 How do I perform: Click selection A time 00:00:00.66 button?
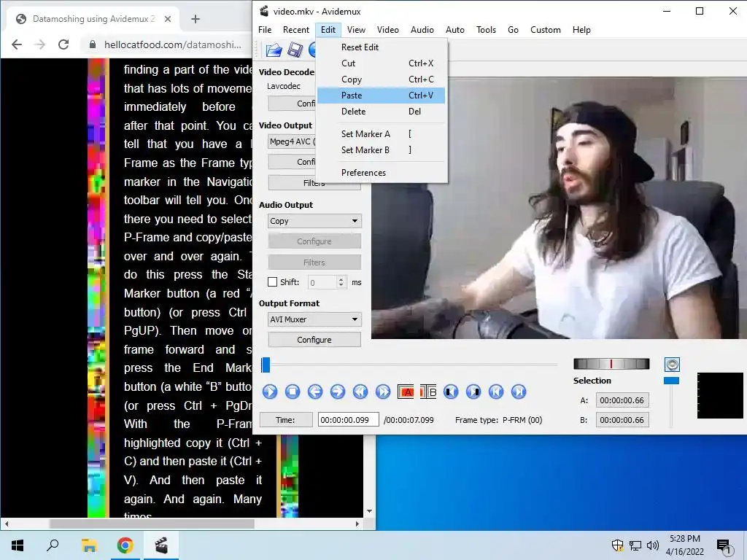[x=622, y=400]
